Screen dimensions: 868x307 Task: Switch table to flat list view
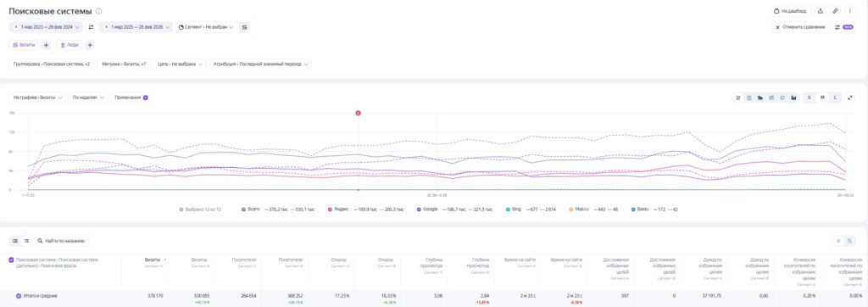coord(15,241)
